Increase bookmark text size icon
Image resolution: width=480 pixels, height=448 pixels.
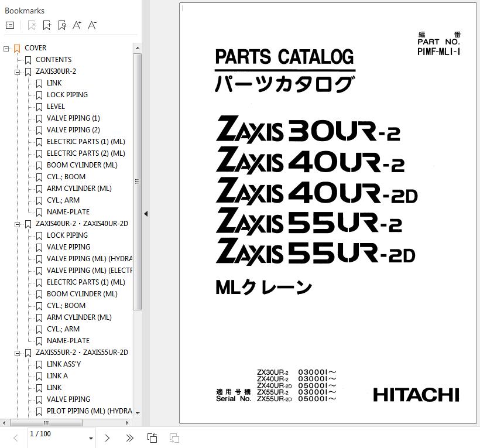click(x=77, y=25)
